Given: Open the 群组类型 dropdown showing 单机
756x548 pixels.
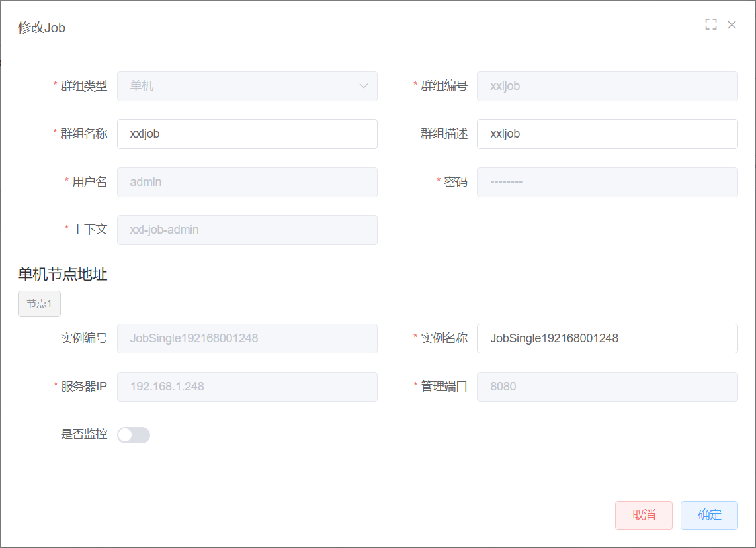Looking at the screenshot, I should click(247, 86).
